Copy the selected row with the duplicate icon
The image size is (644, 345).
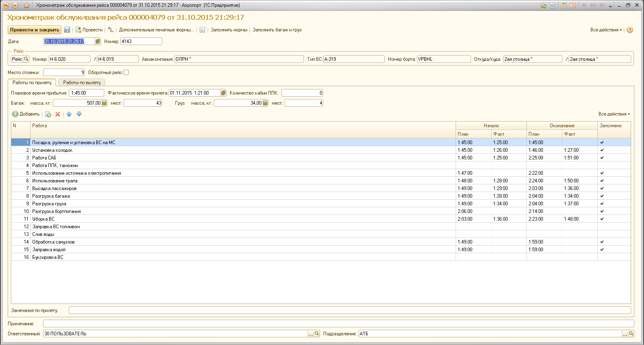48,114
